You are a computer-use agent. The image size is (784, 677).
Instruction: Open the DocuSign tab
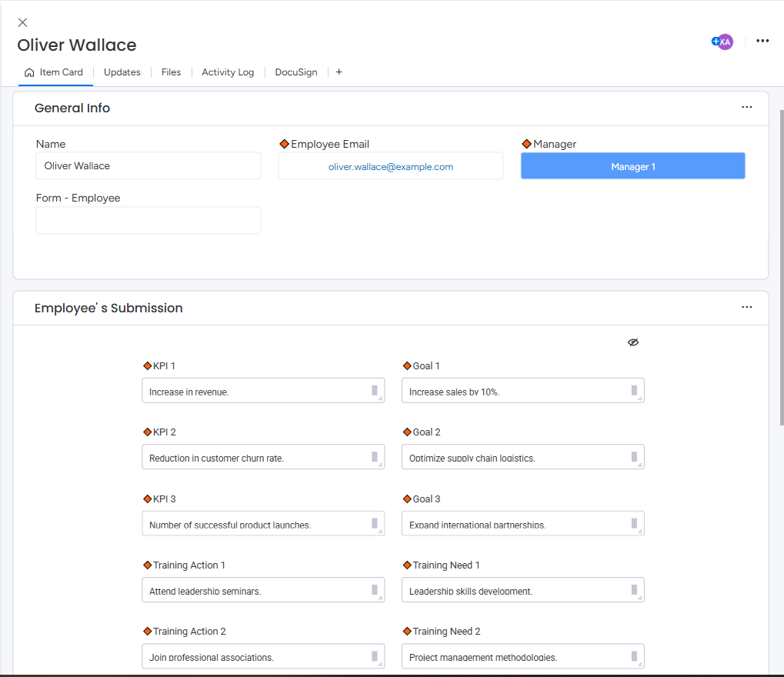296,72
